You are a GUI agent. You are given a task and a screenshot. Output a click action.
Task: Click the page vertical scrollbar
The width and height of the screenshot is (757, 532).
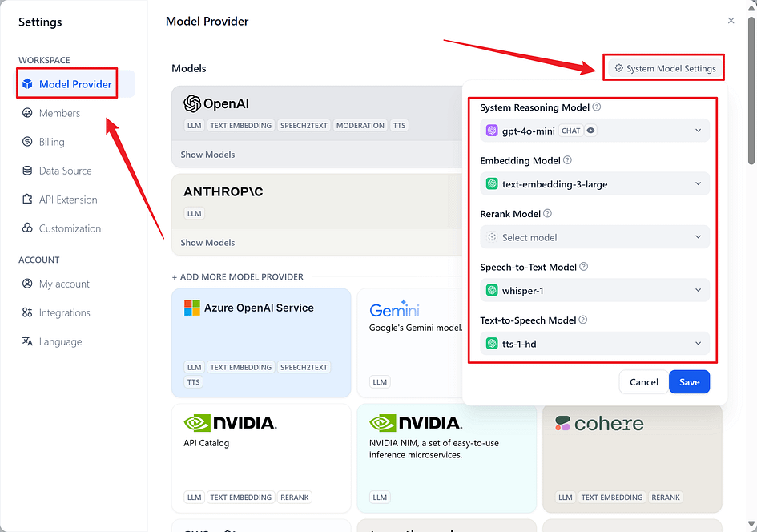coord(751,91)
